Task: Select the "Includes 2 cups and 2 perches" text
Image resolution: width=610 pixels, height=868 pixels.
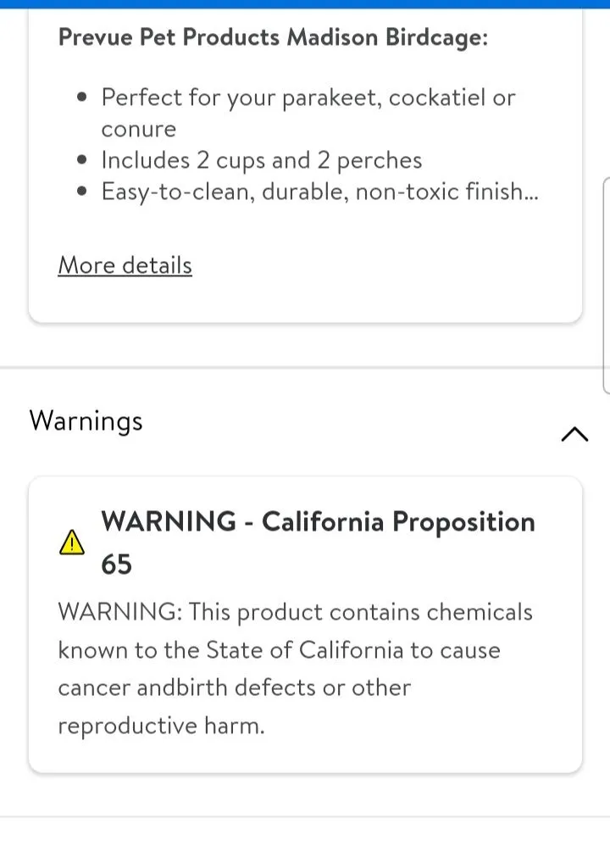Action: [x=261, y=160]
